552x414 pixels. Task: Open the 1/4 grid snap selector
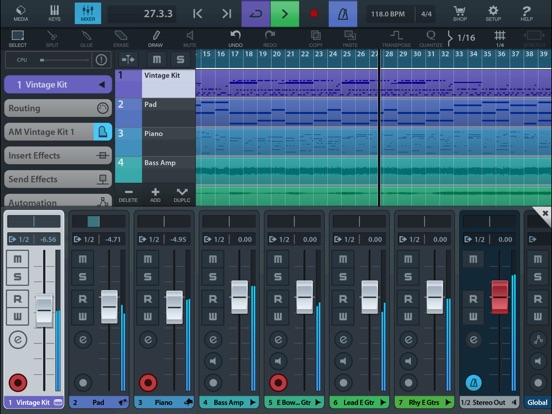[x=500, y=39]
